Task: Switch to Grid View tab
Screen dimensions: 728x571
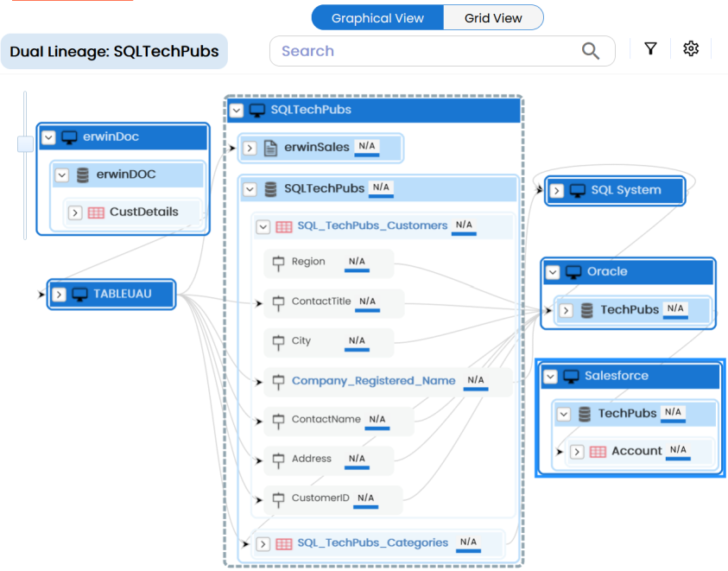Action: [493, 18]
